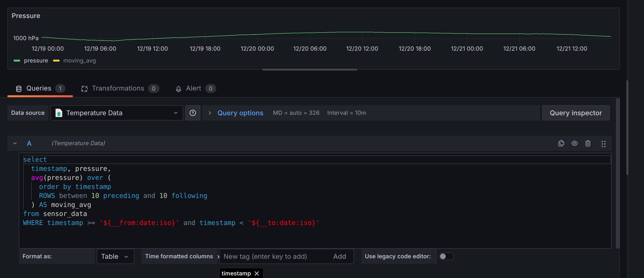
Task: Click the Alert bell icon
Action: pyautogui.click(x=178, y=89)
